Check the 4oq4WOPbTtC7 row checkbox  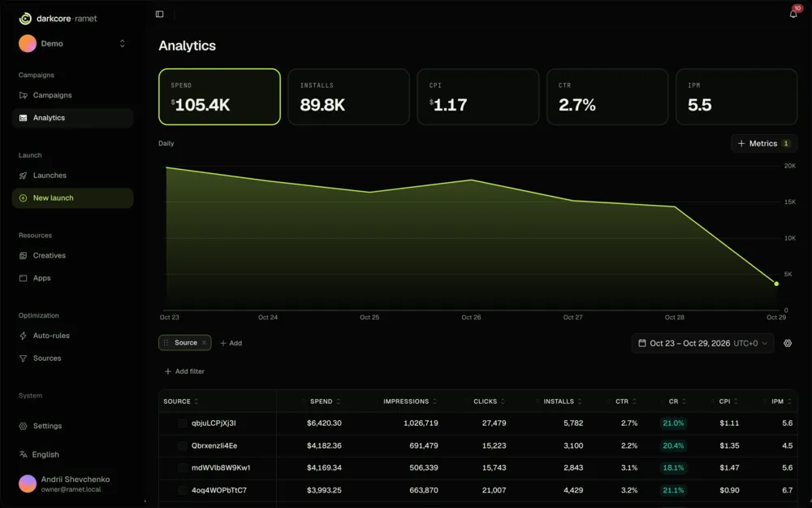pyautogui.click(x=182, y=490)
